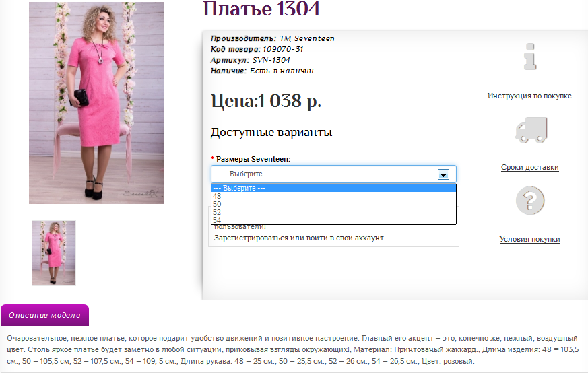
Task: Click the price text Цена:1 038 р.
Action: pos(266,101)
